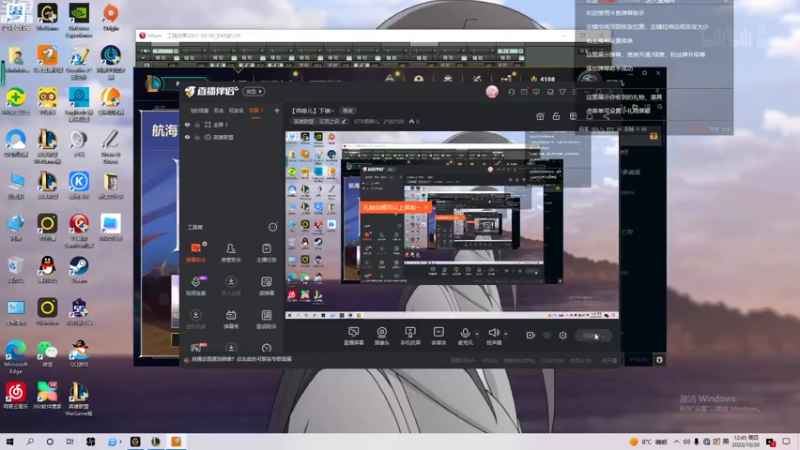Image resolution: width=800 pixels, height=450 pixels.
Task: Click the share icon above preview
Action: tap(606, 116)
